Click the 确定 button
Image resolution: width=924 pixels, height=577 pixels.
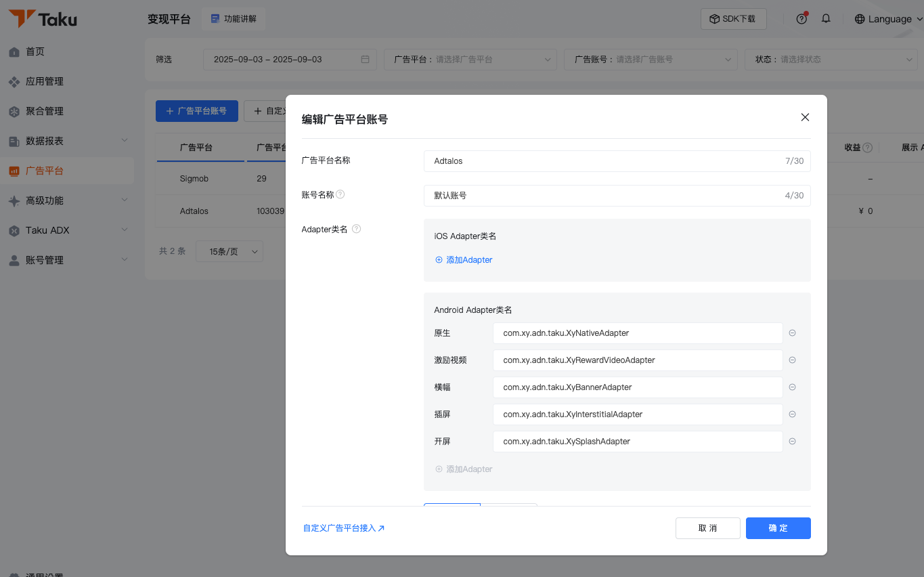pos(778,528)
